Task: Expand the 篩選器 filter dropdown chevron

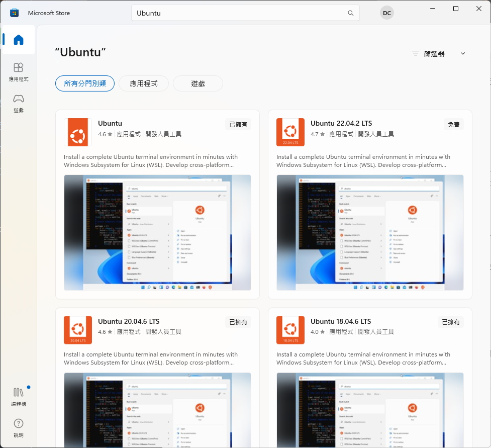Action: pyautogui.click(x=463, y=54)
